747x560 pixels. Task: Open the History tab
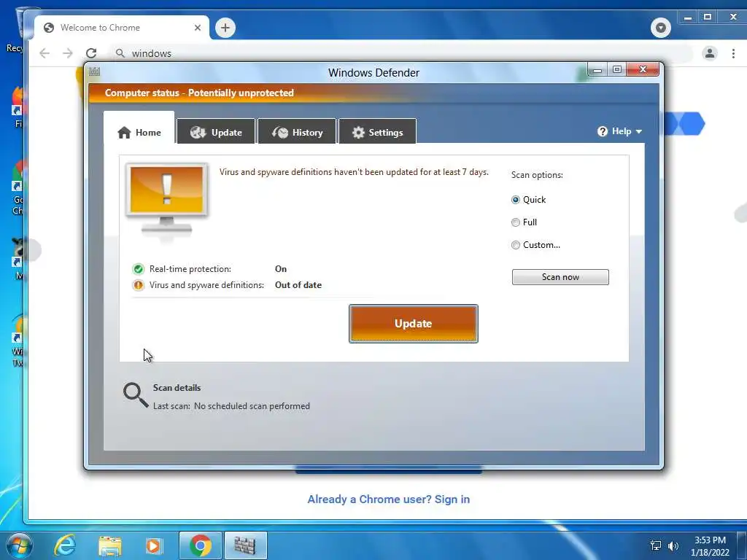297,132
